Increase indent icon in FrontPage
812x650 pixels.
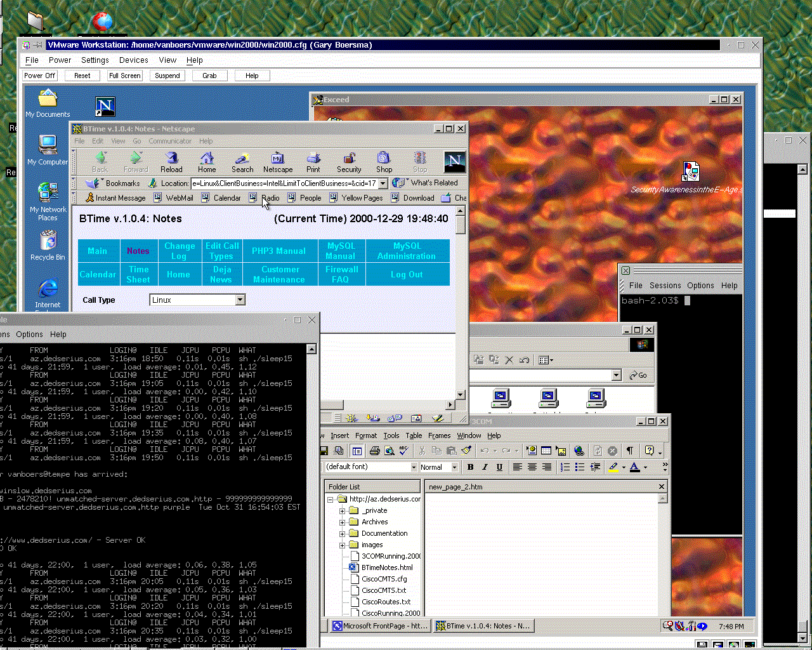[595, 467]
